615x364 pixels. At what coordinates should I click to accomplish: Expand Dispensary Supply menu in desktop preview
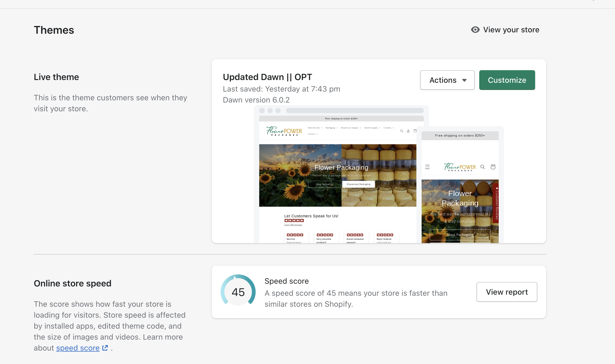coord(351,128)
